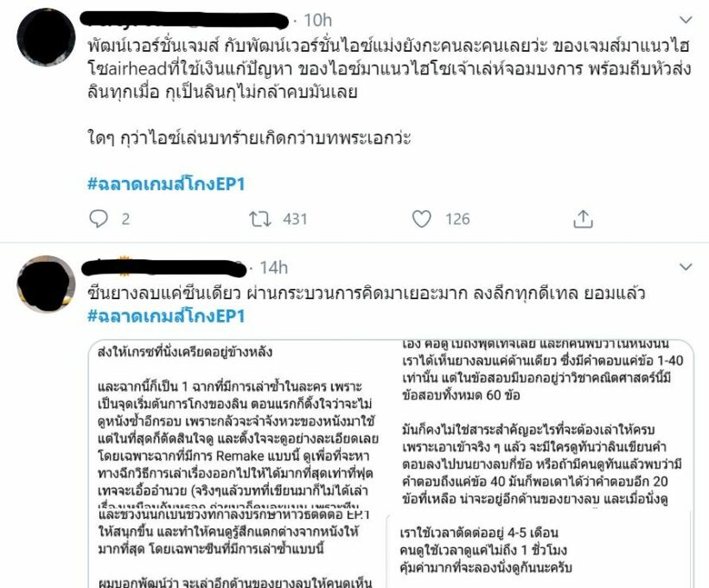
Task: Open the first tweet author's redacted name
Action: click(184, 21)
